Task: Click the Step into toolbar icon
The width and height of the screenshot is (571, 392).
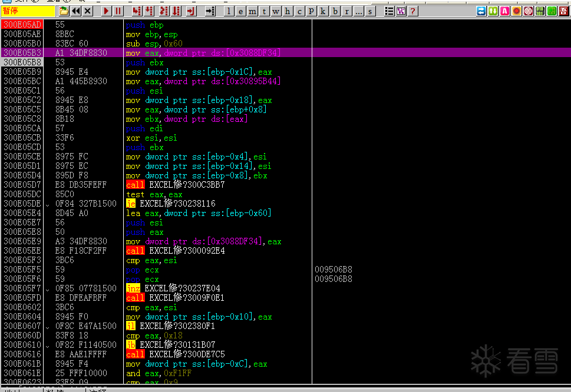Action: 137,11
